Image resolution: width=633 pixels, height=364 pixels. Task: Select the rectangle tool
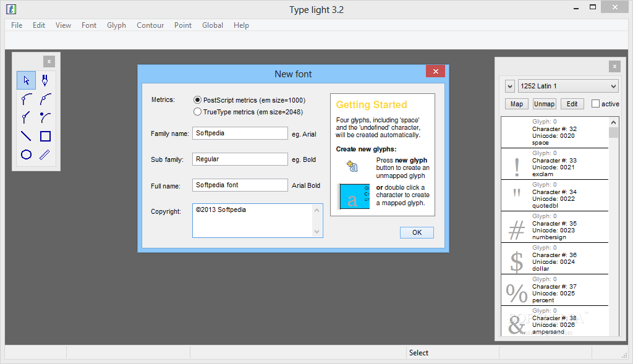45,136
